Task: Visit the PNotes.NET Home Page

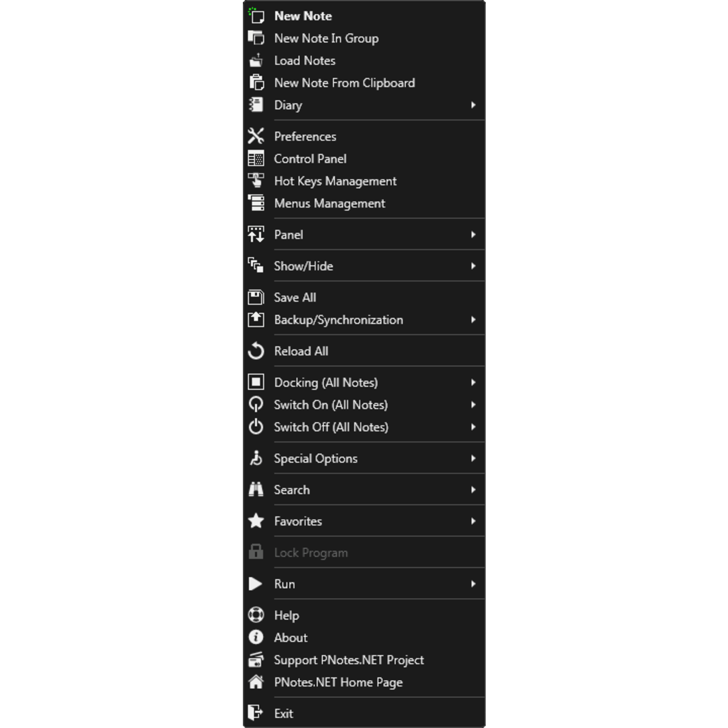Action: [x=338, y=682]
